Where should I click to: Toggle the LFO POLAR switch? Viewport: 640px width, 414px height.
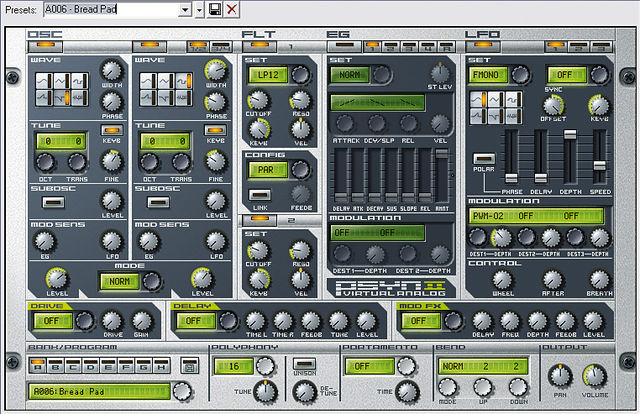tap(484, 158)
